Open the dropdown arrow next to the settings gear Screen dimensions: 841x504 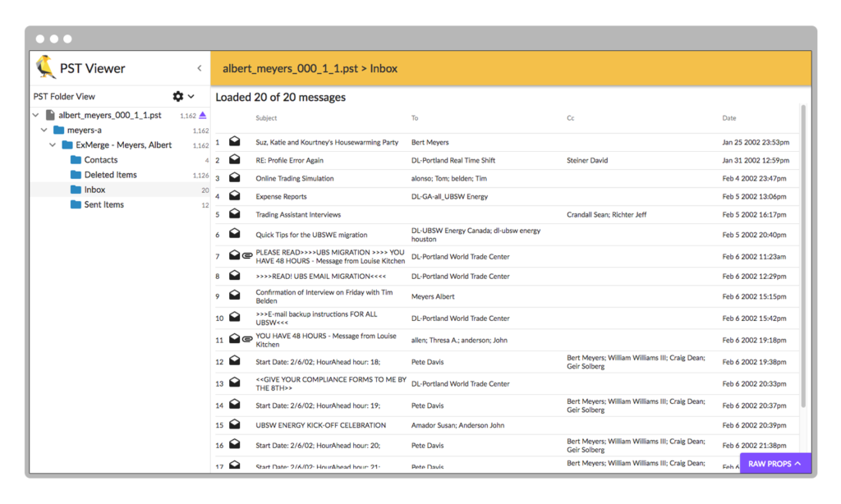point(192,96)
